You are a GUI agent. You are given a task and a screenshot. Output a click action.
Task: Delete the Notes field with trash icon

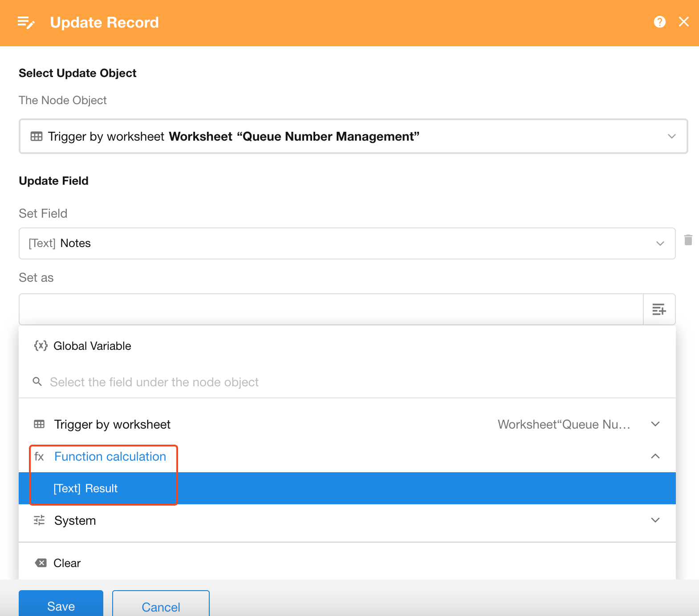[x=688, y=240]
